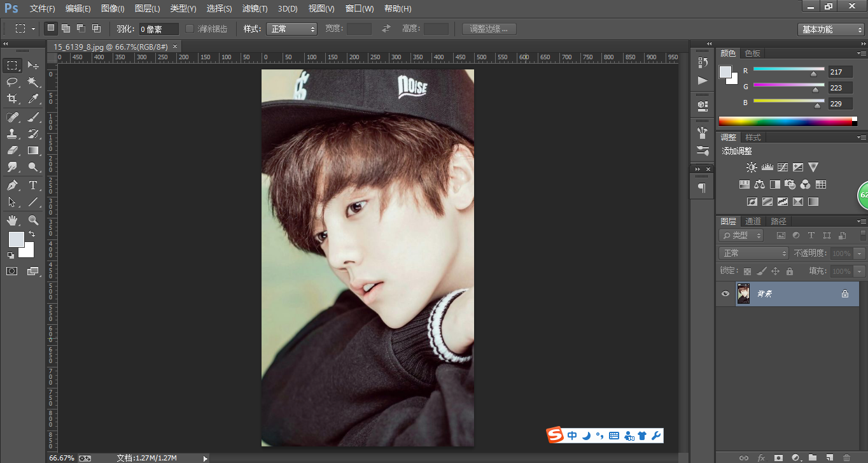
Task: Add a Brightness/Contrast adjustment
Action: coord(752,167)
